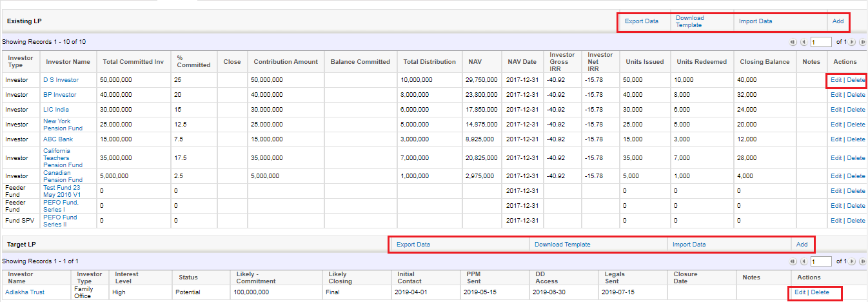This screenshot has width=868, height=302.
Task: Click previous page arrow in Target LP pager
Action: pos(804,261)
